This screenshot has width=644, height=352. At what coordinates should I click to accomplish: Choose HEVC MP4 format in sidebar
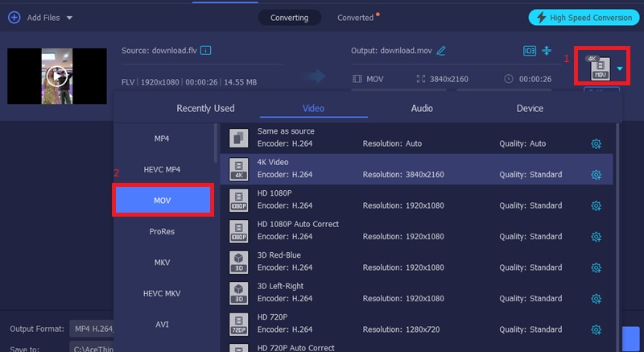pyautogui.click(x=162, y=170)
